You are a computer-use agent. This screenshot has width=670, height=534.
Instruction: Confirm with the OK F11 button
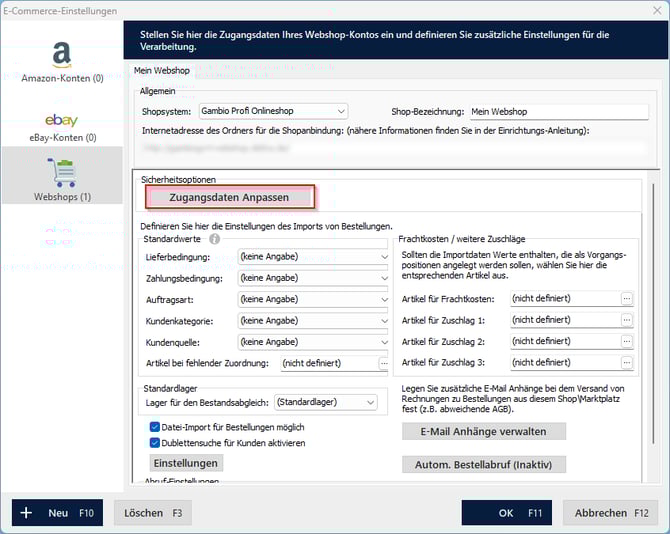(506, 513)
